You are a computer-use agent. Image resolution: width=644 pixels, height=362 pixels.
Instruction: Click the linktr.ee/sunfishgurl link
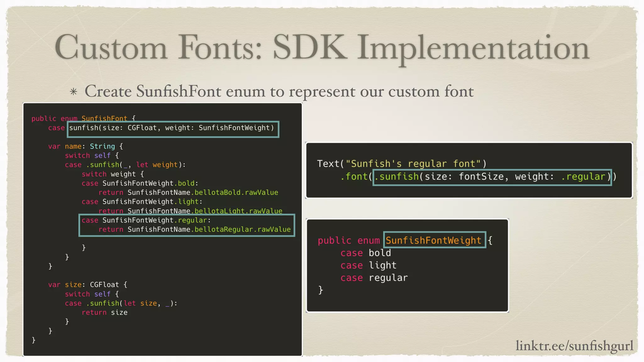coord(574,346)
